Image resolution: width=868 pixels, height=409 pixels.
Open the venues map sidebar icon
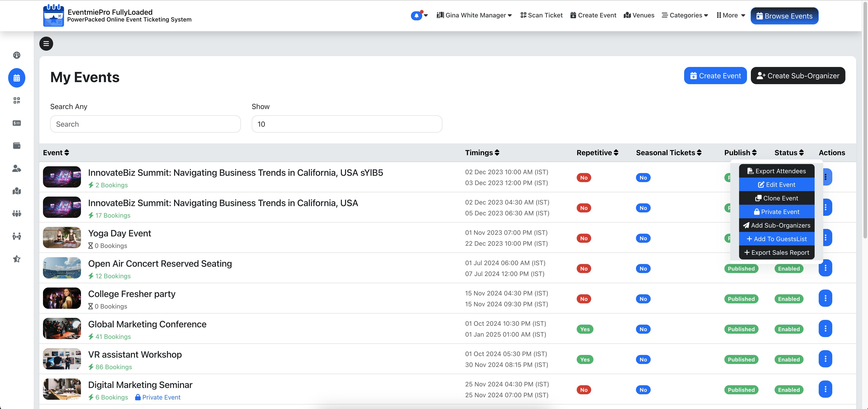[17, 191]
